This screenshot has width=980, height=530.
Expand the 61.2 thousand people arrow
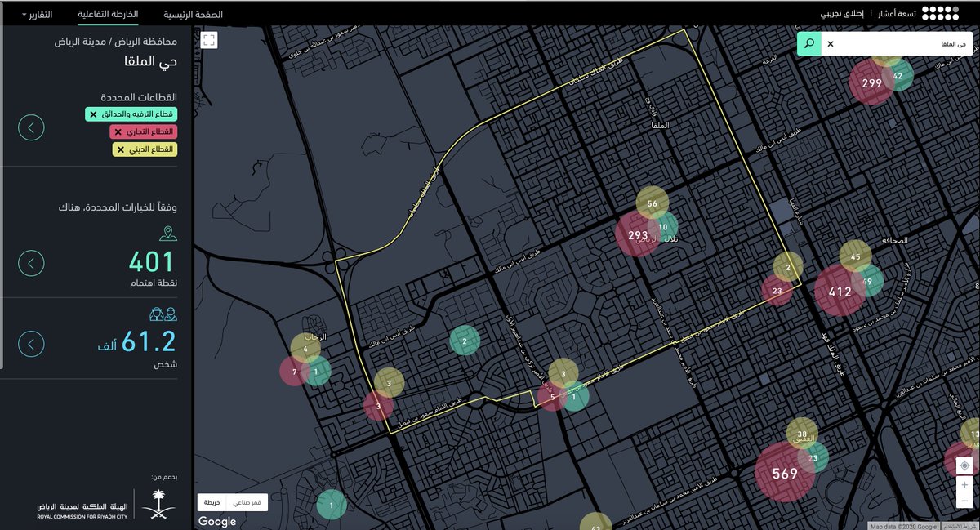[x=31, y=343]
